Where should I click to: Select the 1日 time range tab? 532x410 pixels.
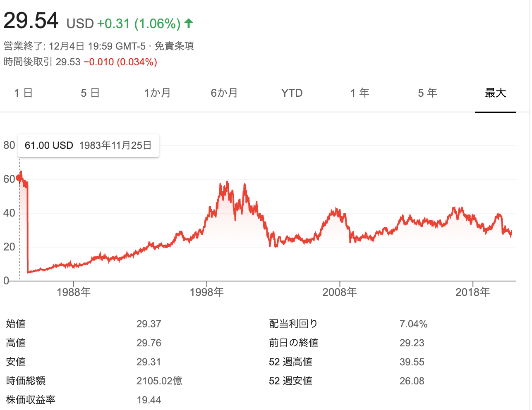(x=23, y=93)
